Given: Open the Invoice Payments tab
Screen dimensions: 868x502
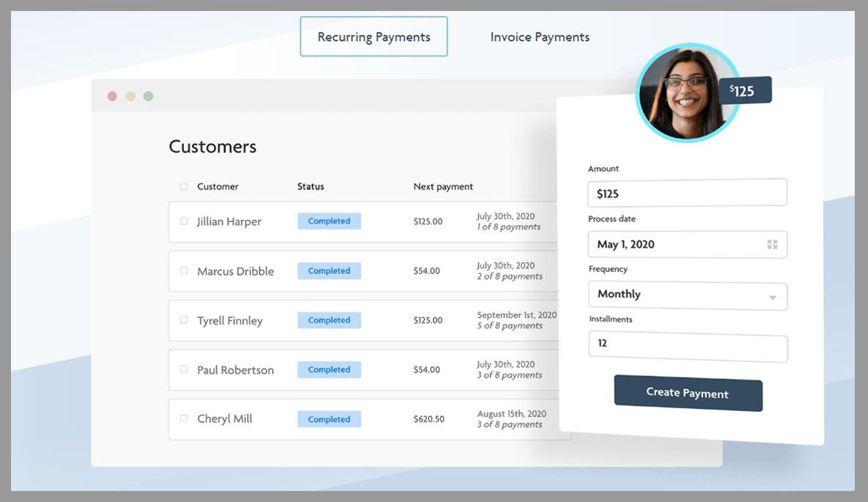Looking at the screenshot, I should [x=540, y=37].
